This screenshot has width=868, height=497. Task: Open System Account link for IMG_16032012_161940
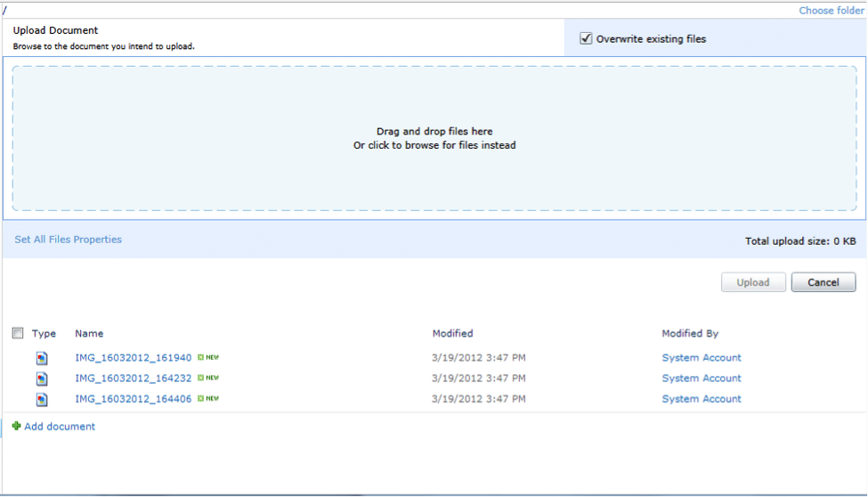pyautogui.click(x=702, y=357)
